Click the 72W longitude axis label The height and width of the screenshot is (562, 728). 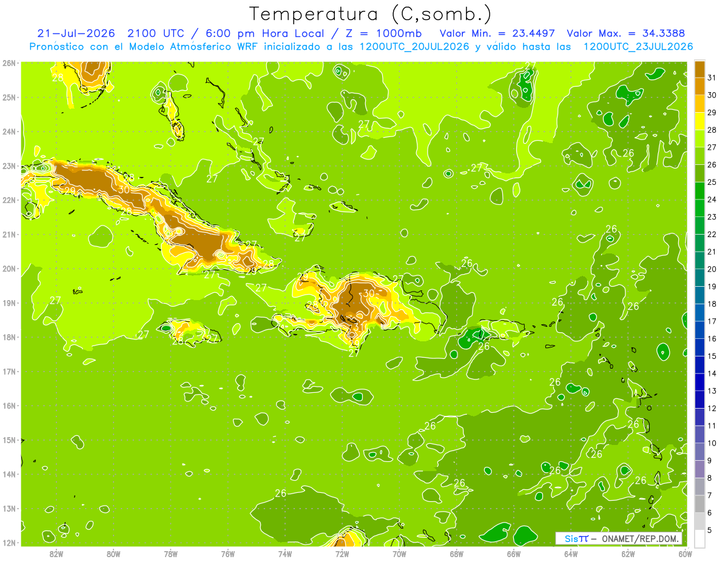click(342, 553)
